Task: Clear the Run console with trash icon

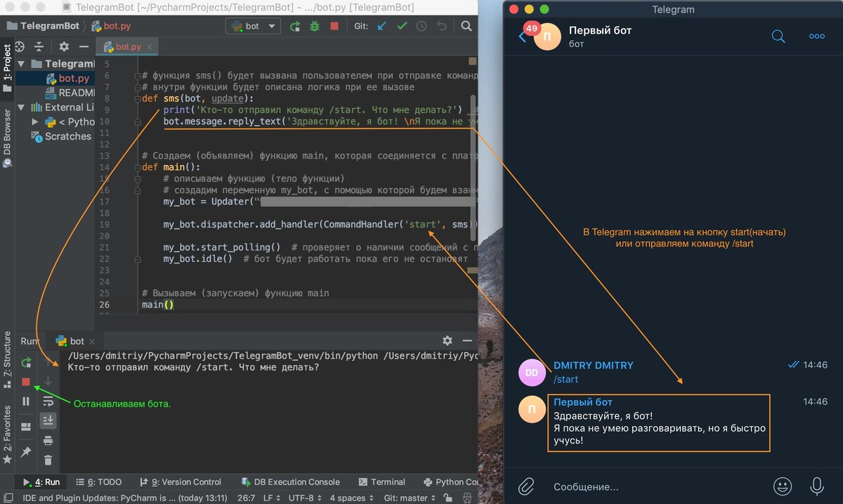Action: point(48,460)
